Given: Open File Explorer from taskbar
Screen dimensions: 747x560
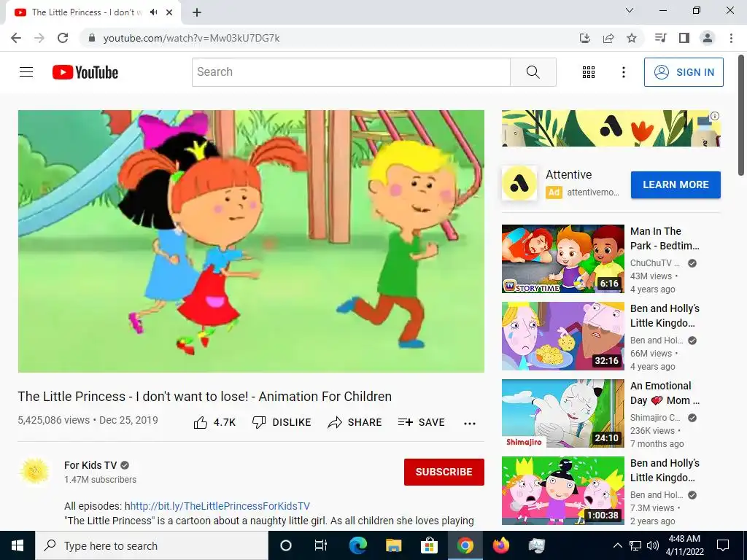Looking at the screenshot, I should (x=393, y=545).
